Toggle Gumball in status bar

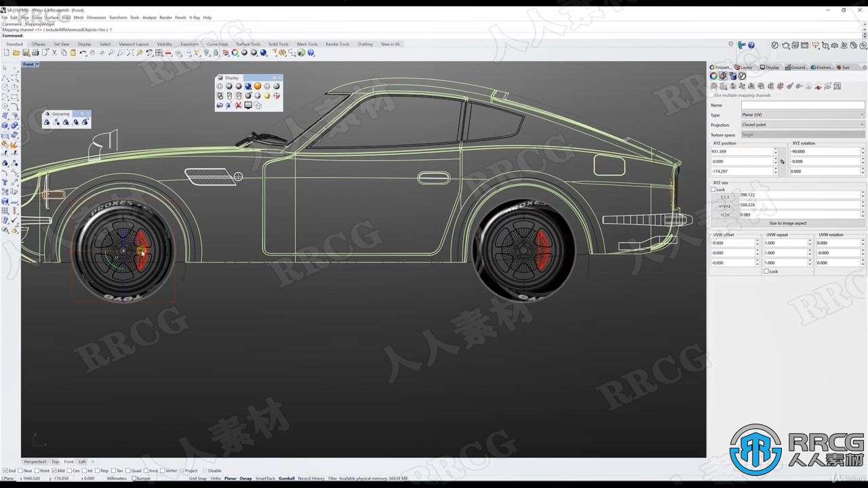tap(287, 479)
